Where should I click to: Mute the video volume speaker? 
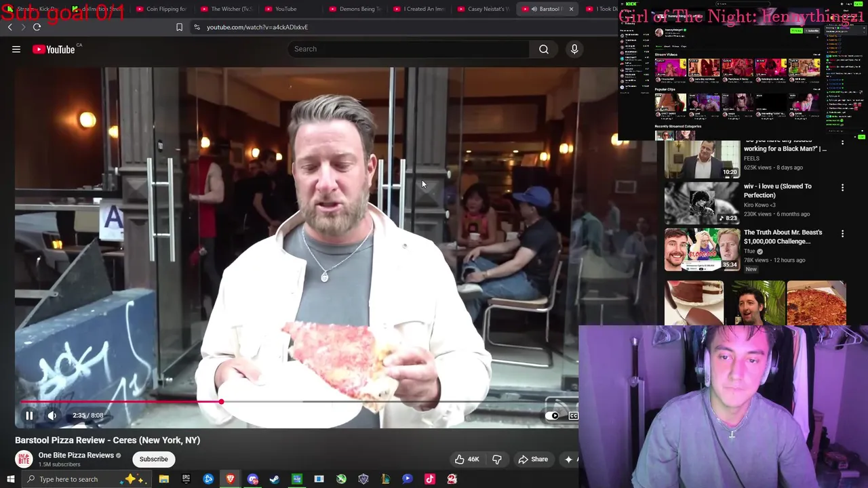[x=52, y=415]
